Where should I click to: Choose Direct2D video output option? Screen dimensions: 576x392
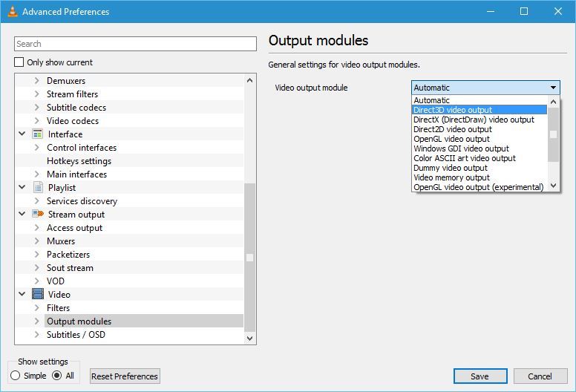[x=480, y=129]
